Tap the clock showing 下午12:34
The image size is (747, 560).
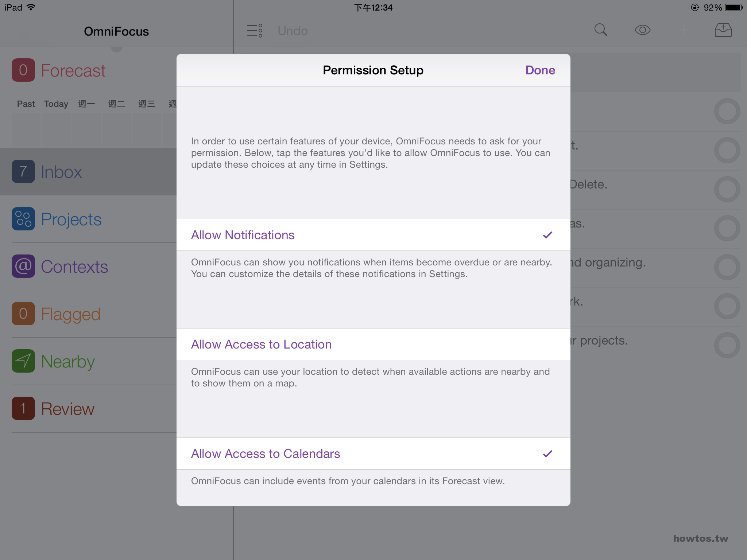coord(373,8)
